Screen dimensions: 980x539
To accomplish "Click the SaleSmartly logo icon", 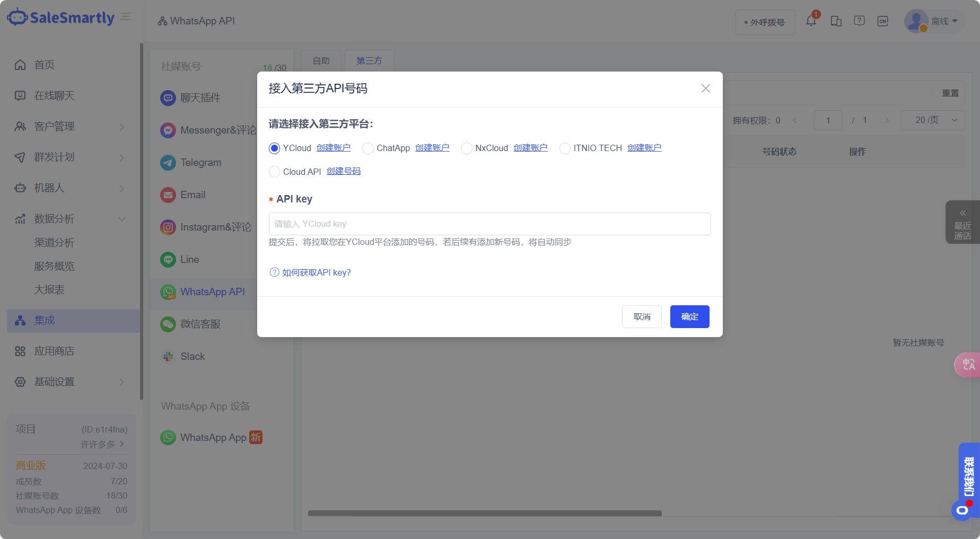I will pos(17,17).
